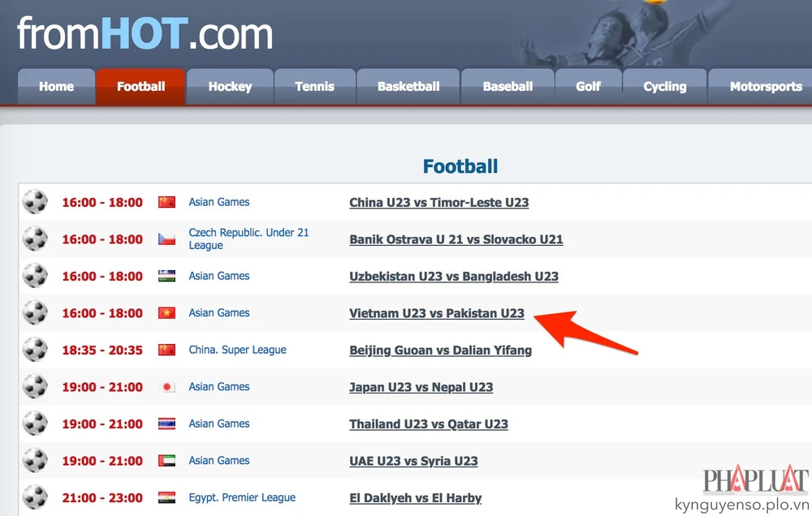This screenshot has width=812, height=516.
Task: Go to the Home tab
Action: click(56, 87)
